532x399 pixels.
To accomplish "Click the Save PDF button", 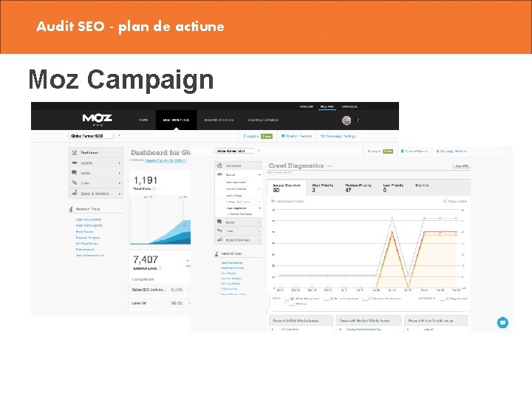I will 462,166.
